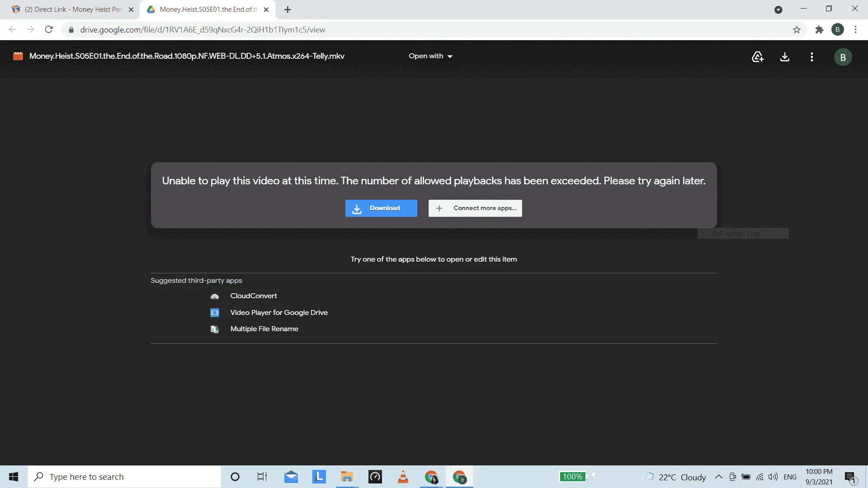Click the Video Player for Google Drive icon
The height and width of the screenshot is (488, 868).
tap(215, 313)
